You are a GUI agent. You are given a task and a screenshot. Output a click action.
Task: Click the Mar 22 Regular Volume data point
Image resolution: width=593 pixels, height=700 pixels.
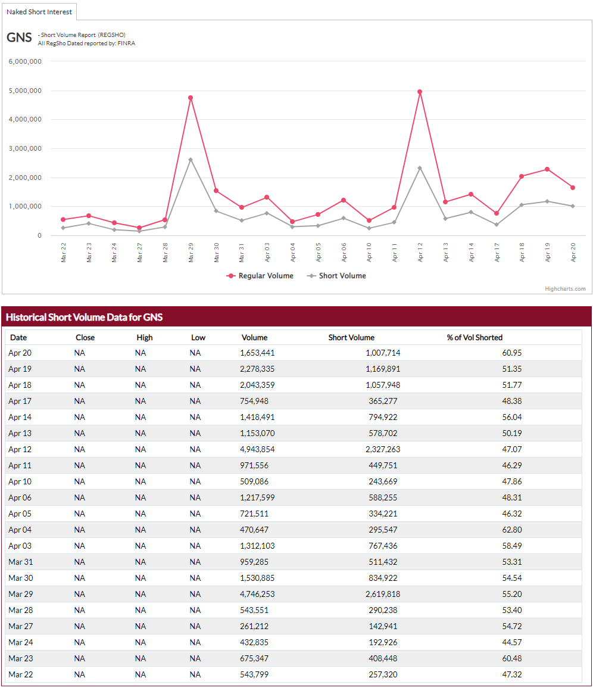pos(63,220)
